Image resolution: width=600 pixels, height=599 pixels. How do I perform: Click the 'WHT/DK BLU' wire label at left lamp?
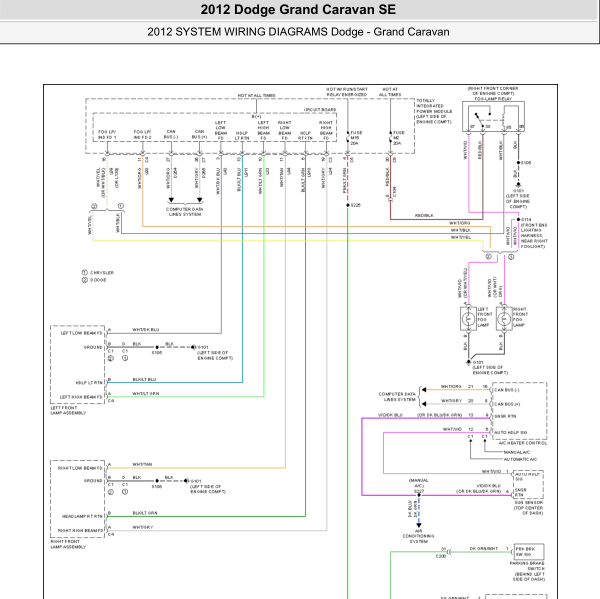pyautogui.click(x=146, y=330)
